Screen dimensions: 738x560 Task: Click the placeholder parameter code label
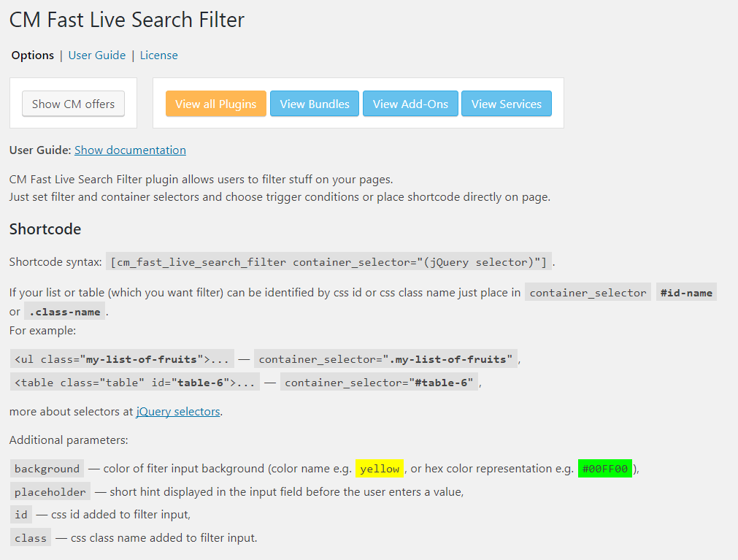coord(50,492)
